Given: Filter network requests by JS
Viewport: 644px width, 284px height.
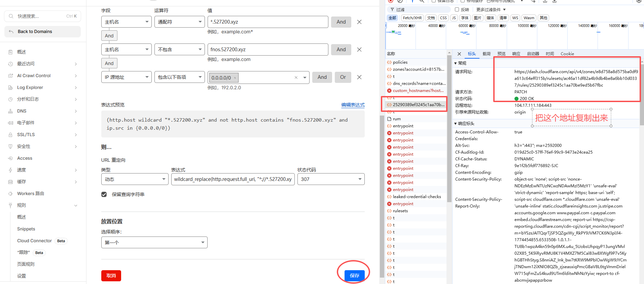Looking at the screenshot, I should (x=454, y=18).
